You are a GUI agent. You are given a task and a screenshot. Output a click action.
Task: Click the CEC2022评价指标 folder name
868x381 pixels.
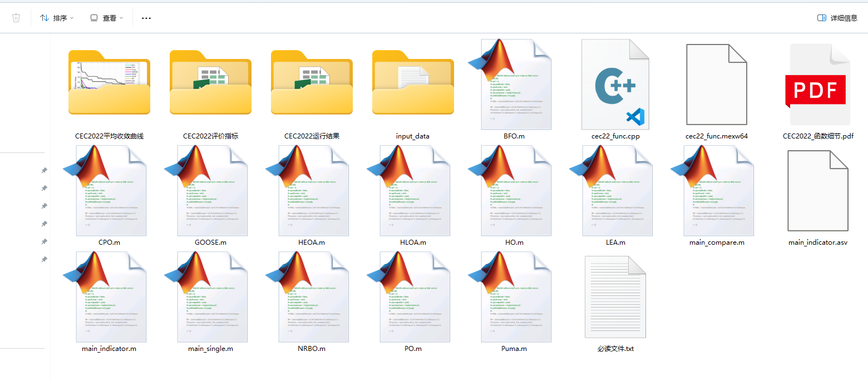211,136
